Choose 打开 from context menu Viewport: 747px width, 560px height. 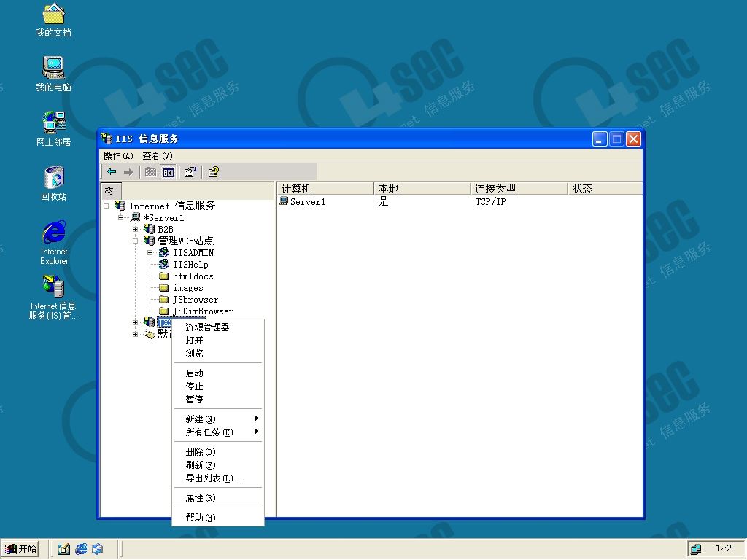click(x=217, y=341)
